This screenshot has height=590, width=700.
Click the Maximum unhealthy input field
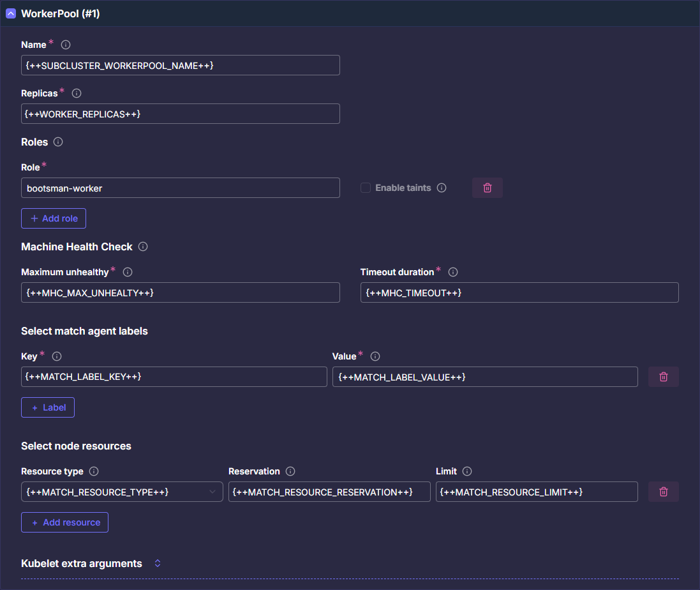tap(180, 292)
